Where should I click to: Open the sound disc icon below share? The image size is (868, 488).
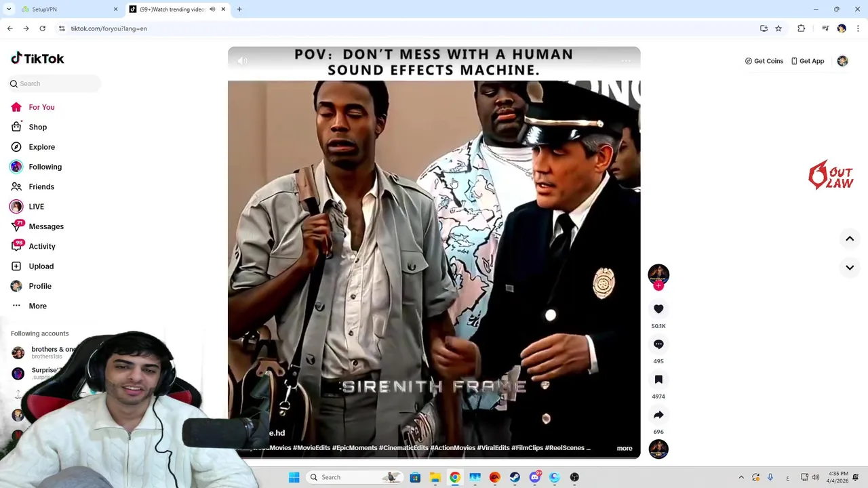(x=658, y=449)
